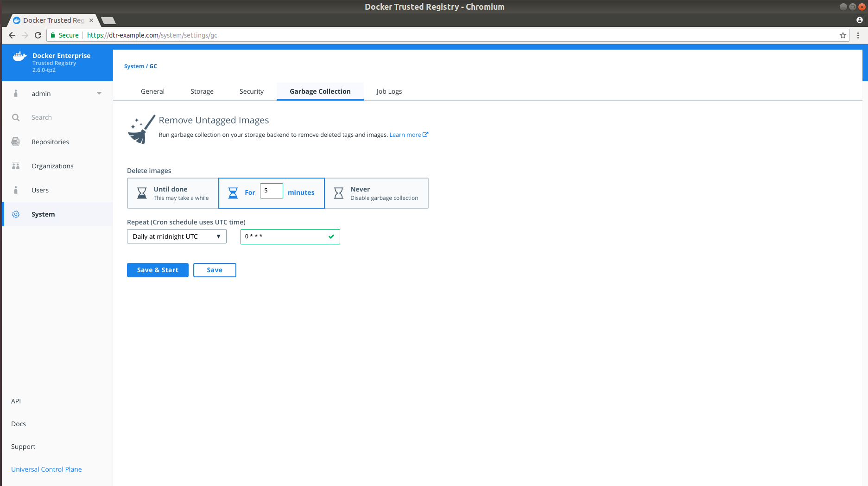Click the Repositories icon in sidebar
This screenshot has height=486, width=868.
(x=16, y=142)
